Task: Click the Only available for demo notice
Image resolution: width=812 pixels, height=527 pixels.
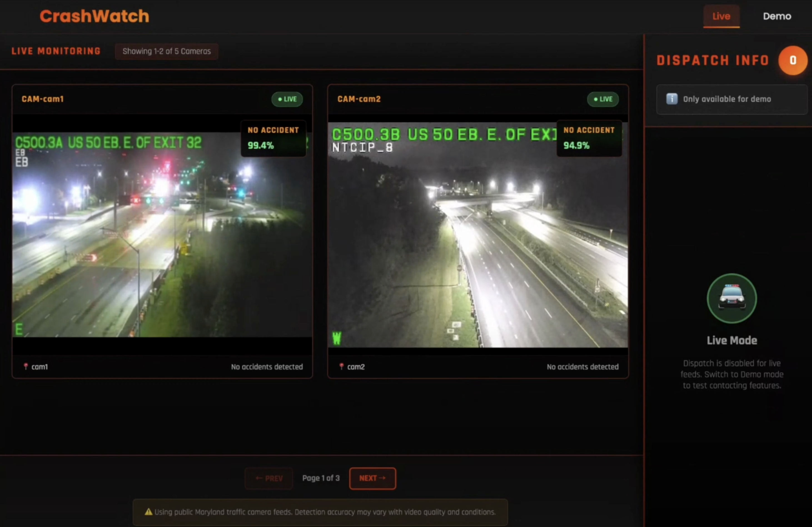Action: tap(727, 99)
